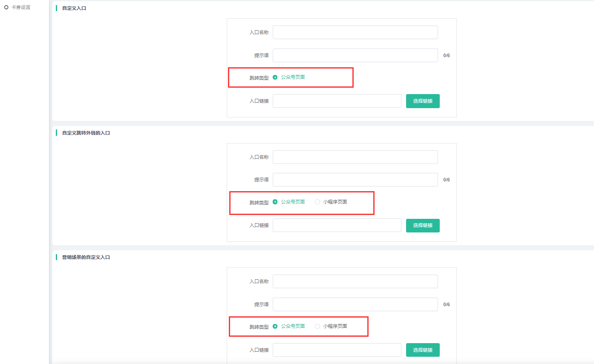Select 公众号页面 radio in 营销场景的自定义入口
The image size is (594, 364).
point(275,326)
